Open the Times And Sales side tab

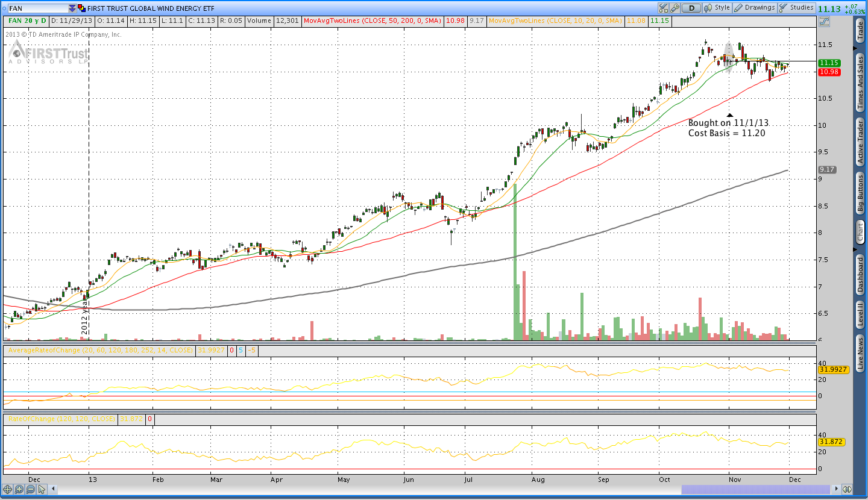click(860, 83)
